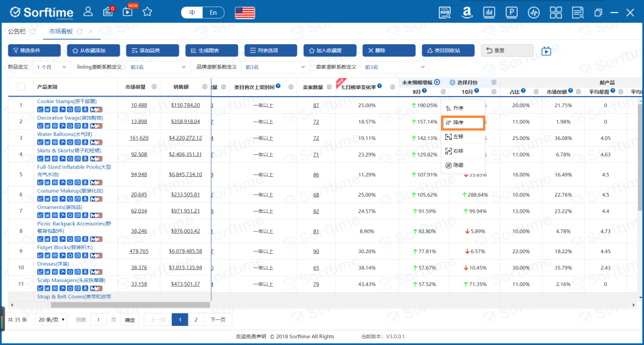Select 降序 from the context menu
Image resolution: width=644 pixels, height=345 pixels.
(x=463, y=123)
